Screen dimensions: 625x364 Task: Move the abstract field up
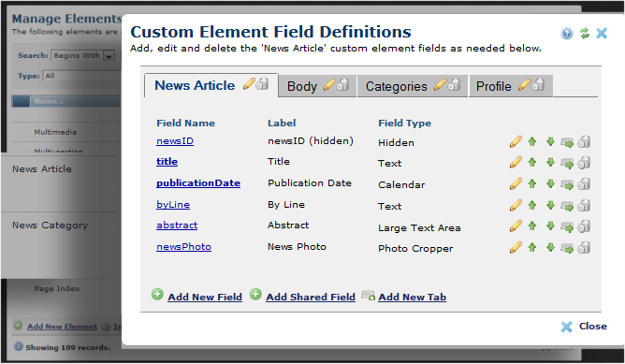click(532, 226)
